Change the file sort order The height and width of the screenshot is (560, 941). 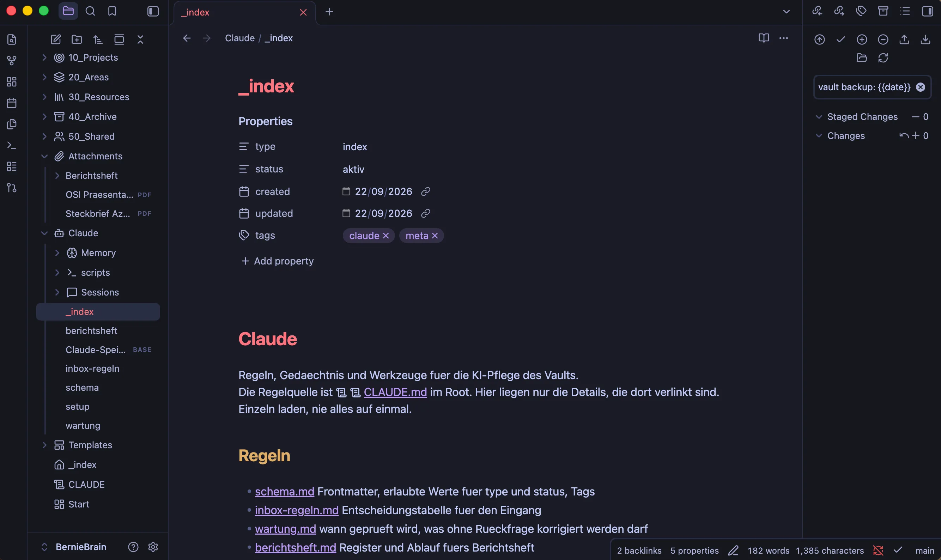click(98, 39)
